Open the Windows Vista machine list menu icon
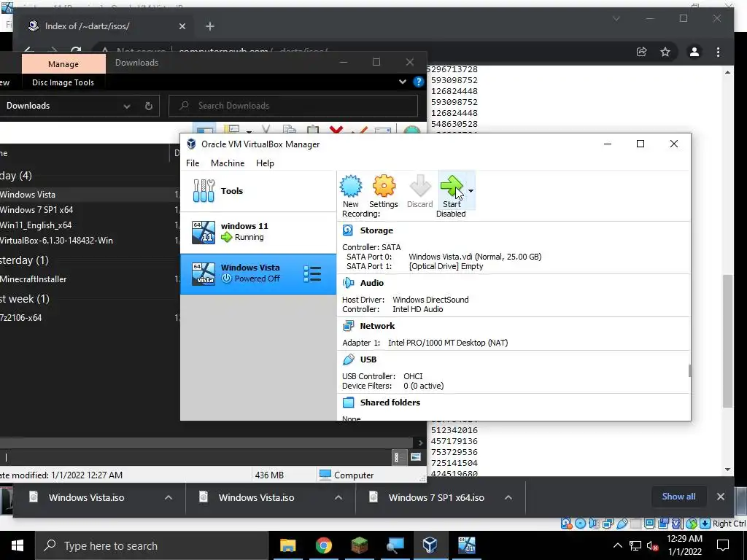This screenshot has height=560, width=747. [x=312, y=274]
